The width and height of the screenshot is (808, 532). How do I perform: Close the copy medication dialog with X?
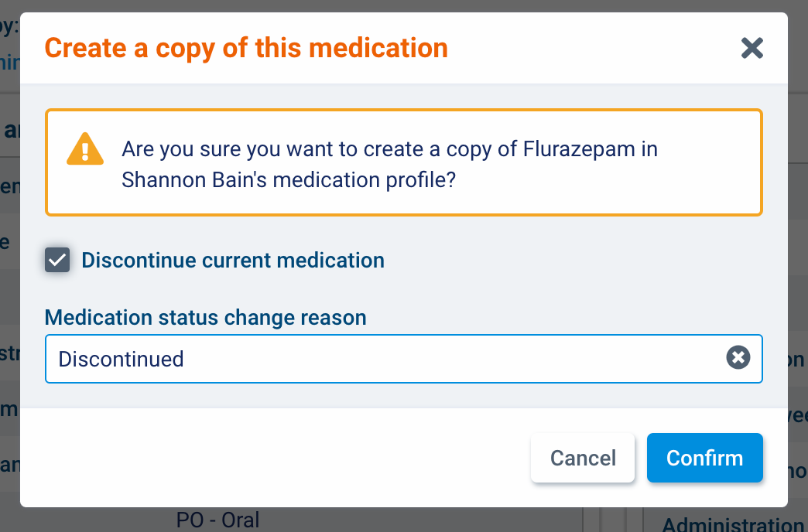(x=752, y=49)
